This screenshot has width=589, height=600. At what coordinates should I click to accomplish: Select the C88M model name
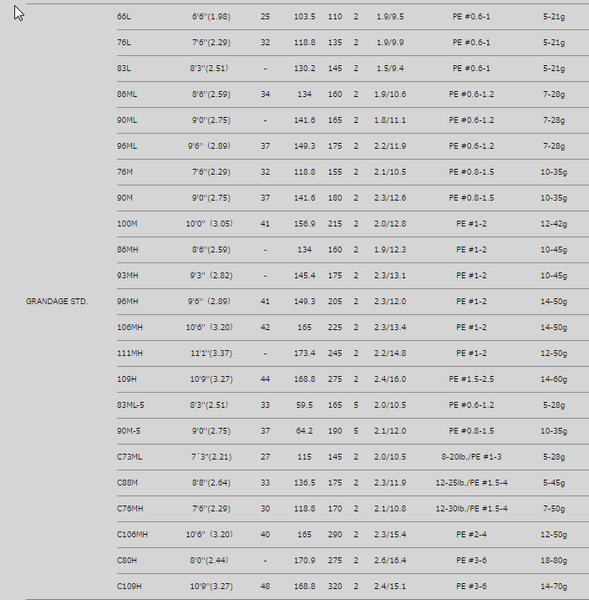(127, 483)
